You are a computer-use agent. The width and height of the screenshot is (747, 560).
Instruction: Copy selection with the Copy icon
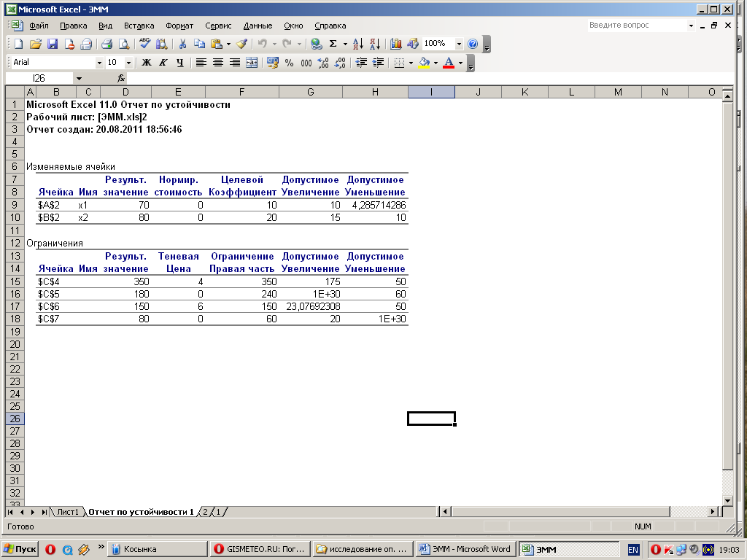(x=199, y=44)
